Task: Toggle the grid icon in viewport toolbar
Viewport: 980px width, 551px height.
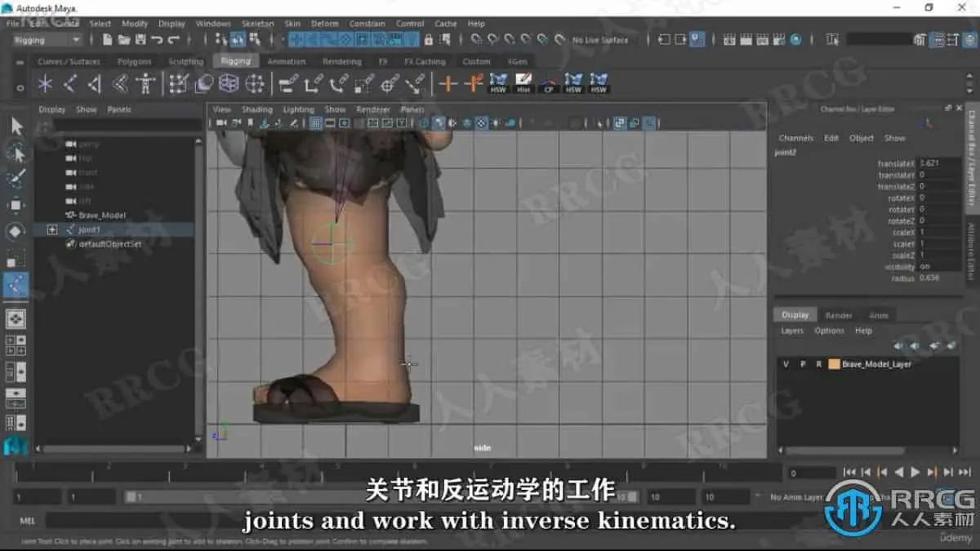Action: 315,123
